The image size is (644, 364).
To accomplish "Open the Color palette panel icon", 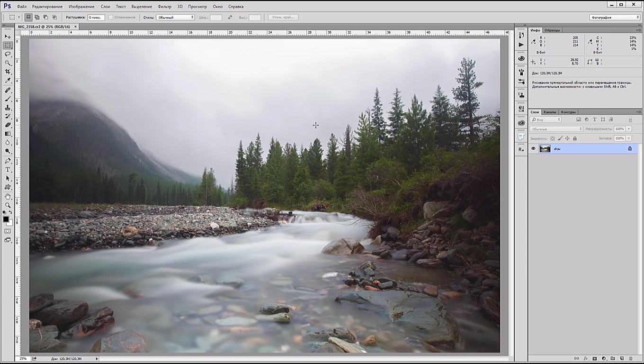I will click(521, 59).
